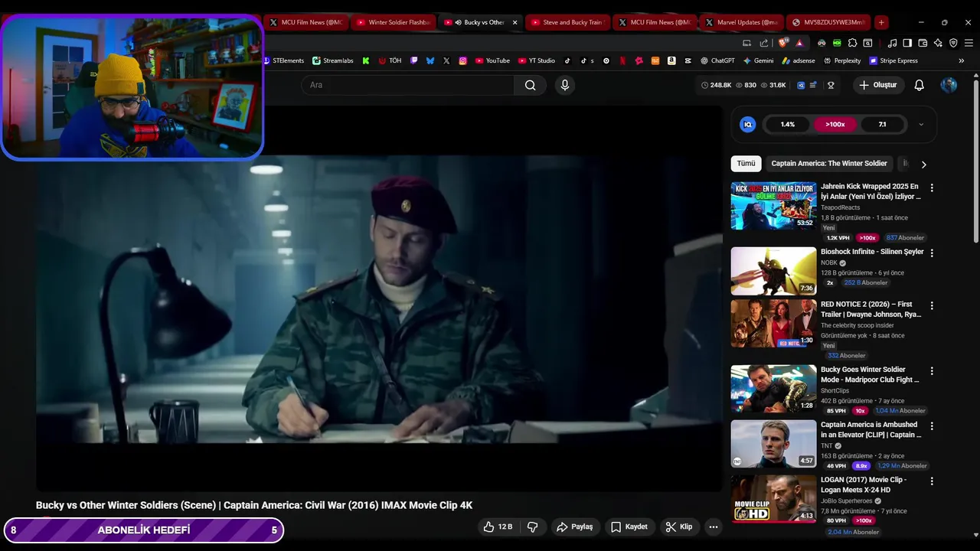This screenshot has height=551, width=980.
Task: Click the share page icon in address bar
Action: pyautogui.click(x=764, y=43)
